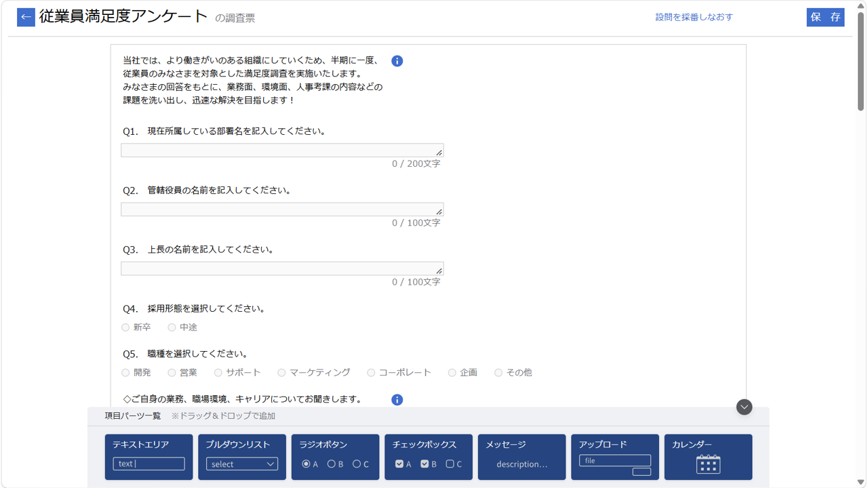
Task: Click the Q4 採用形態 question text
Action: click(x=206, y=309)
